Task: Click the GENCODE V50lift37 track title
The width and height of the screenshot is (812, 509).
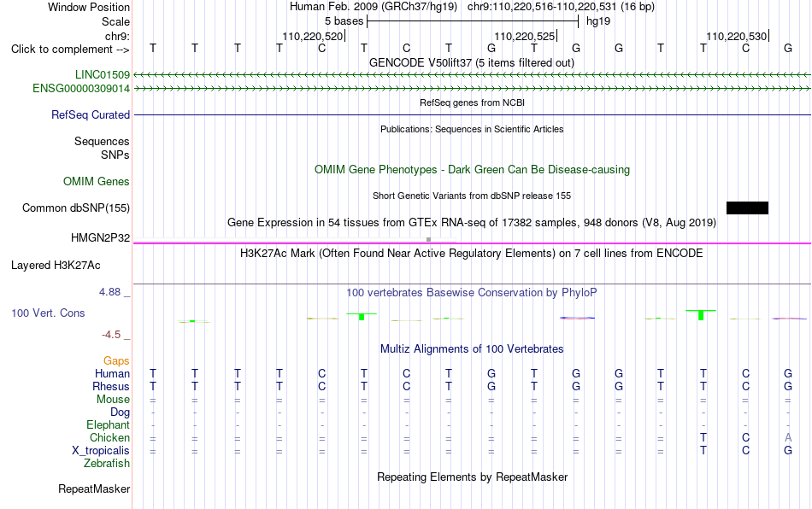Action: click(x=472, y=62)
